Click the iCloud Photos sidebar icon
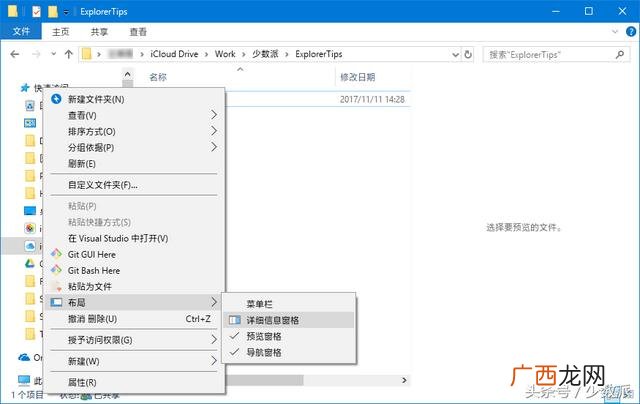The width and height of the screenshot is (640, 404). 30,228
